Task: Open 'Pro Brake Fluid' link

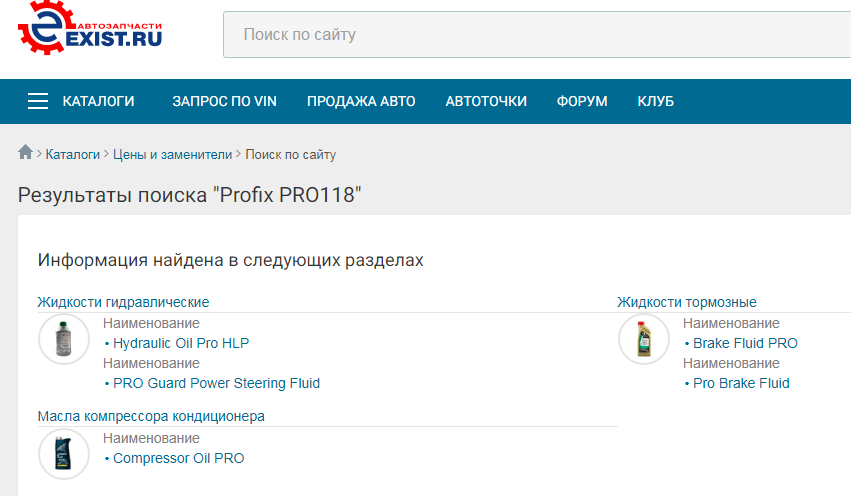Action: (x=741, y=383)
